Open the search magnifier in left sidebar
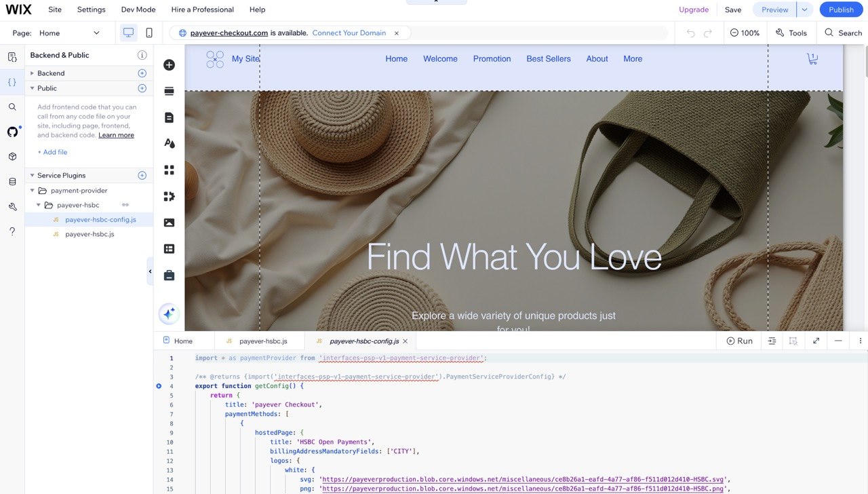 (x=12, y=107)
